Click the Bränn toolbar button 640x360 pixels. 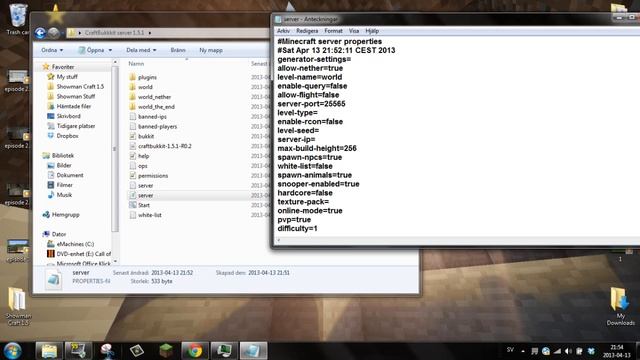(x=178, y=50)
